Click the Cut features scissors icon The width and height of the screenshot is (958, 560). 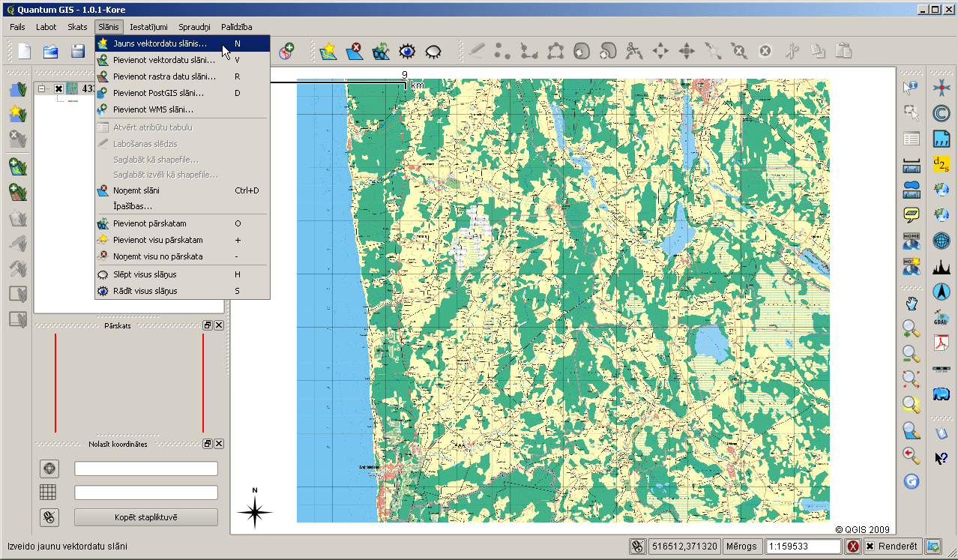792,51
